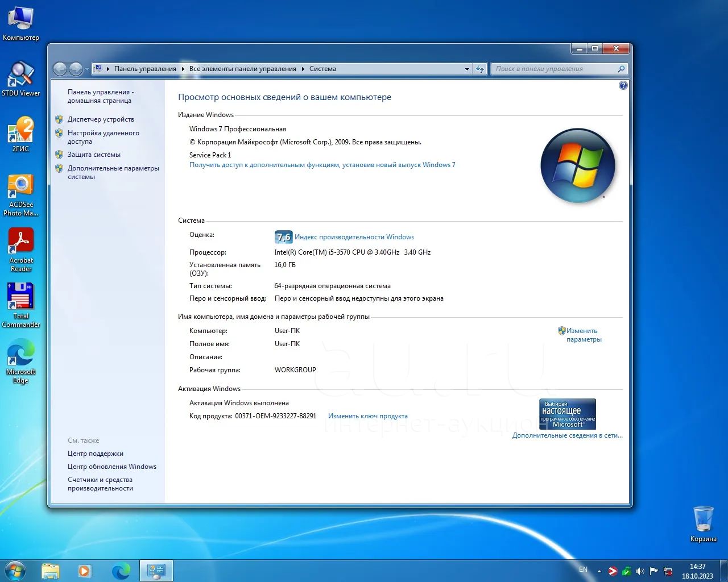The height and width of the screenshot is (582, 728).
Task: Open the red arrow tray icon
Action: pyautogui.click(x=613, y=571)
